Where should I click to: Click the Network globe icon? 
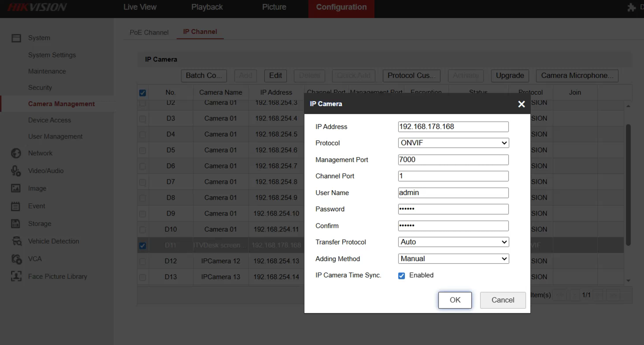(x=16, y=153)
